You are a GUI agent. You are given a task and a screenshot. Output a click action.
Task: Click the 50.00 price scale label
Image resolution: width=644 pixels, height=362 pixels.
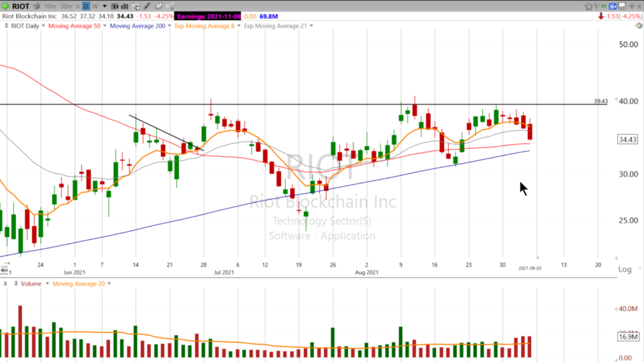coord(629,44)
